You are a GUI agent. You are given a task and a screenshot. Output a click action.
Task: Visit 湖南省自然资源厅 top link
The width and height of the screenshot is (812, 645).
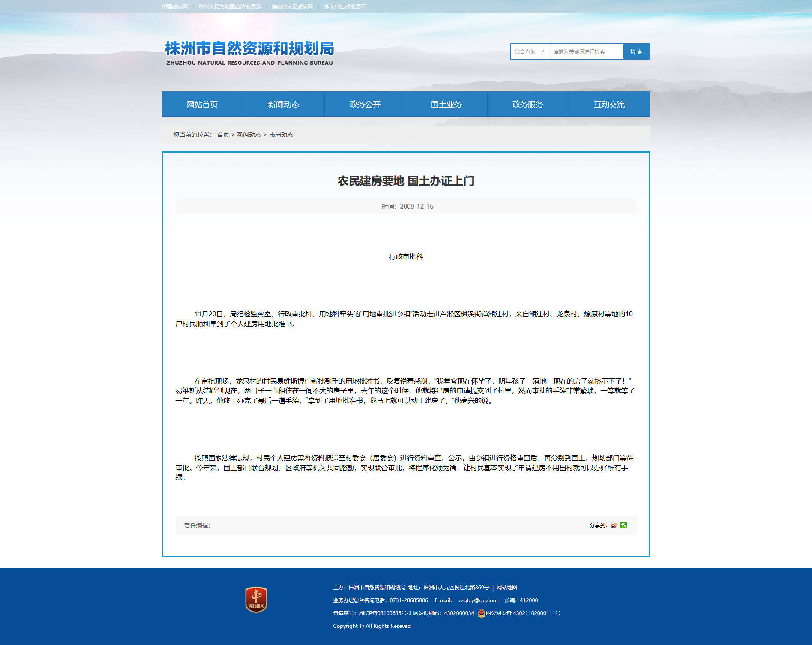click(x=345, y=7)
